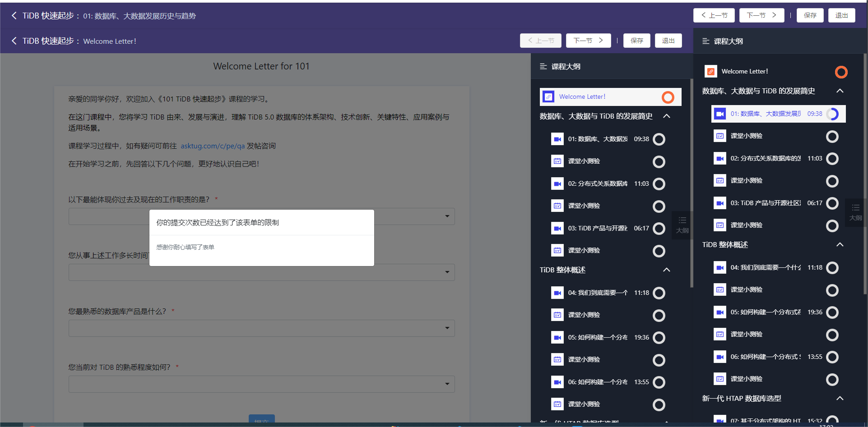Open lesson 04: 我们到底需要一个什么 title in the background outline

766,267
